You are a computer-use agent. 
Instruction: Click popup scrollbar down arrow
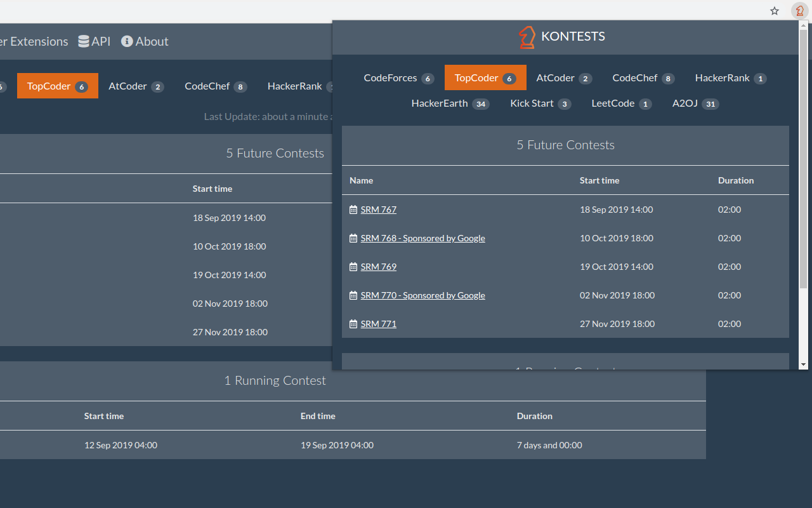tap(803, 364)
